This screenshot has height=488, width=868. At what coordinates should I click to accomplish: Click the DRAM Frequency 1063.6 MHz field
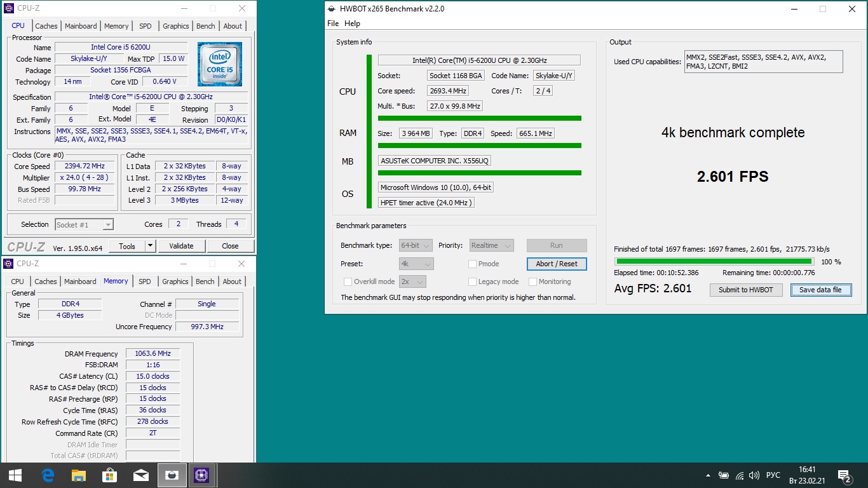point(153,354)
